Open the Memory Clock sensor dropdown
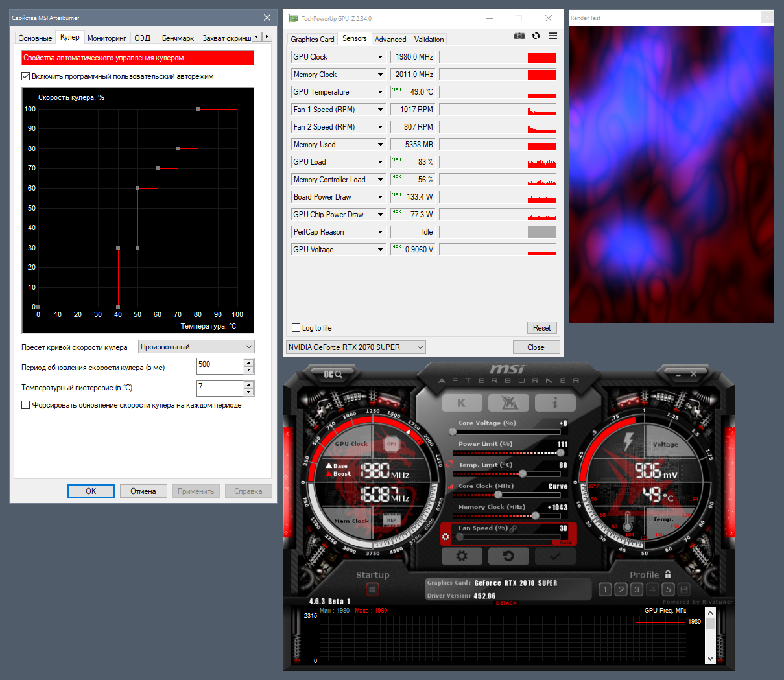This screenshot has height=680, width=784. 380,75
